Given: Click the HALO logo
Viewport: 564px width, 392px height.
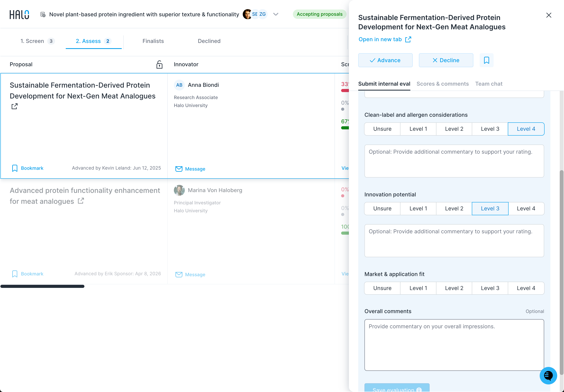Looking at the screenshot, I should point(19,15).
